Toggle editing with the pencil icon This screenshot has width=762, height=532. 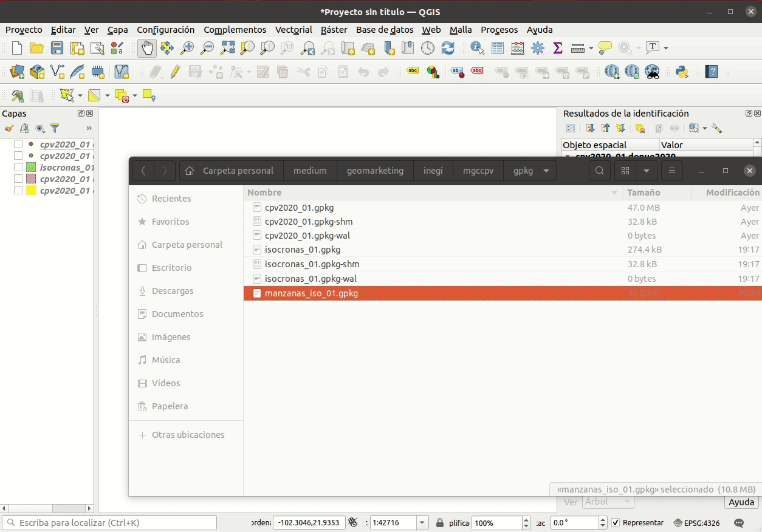(x=175, y=72)
